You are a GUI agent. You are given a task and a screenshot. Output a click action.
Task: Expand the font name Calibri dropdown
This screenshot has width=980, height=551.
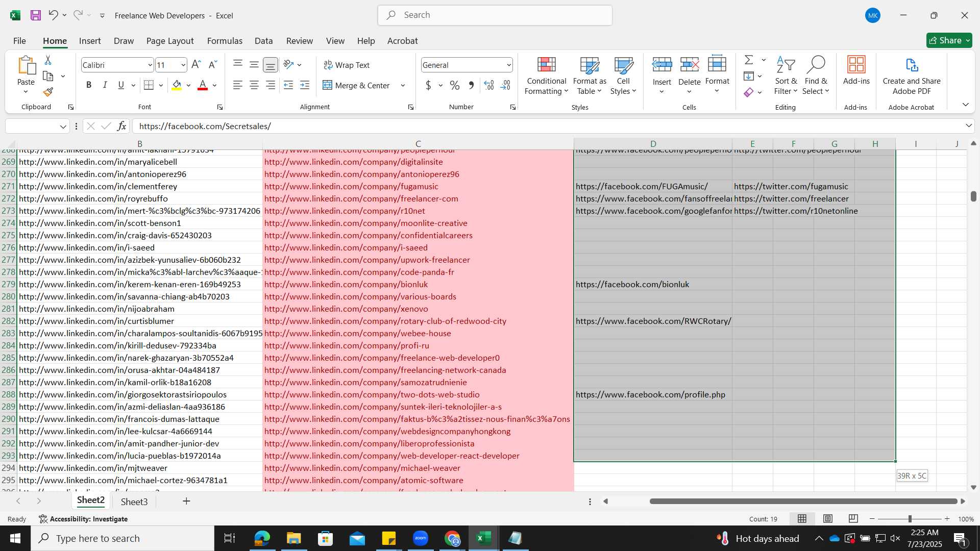click(150, 65)
